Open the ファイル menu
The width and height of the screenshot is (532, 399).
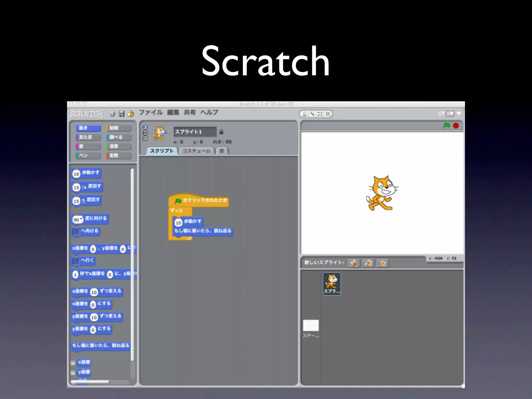pos(151,112)
